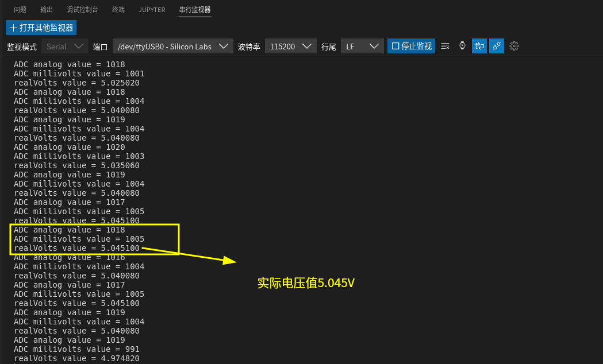Switch to the 终端 tab
Image resolution: width=603 pixels, height=364 pixels.
coord(118,10)
